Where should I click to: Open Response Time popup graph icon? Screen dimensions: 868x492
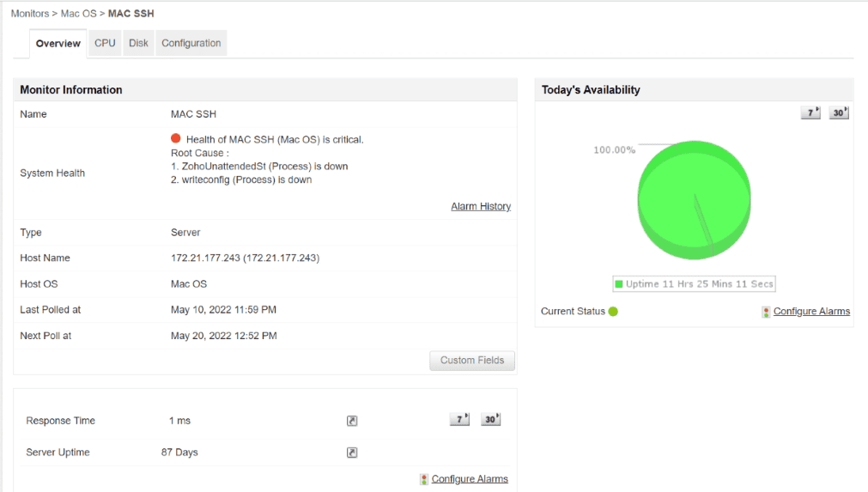tap(352, 421)
